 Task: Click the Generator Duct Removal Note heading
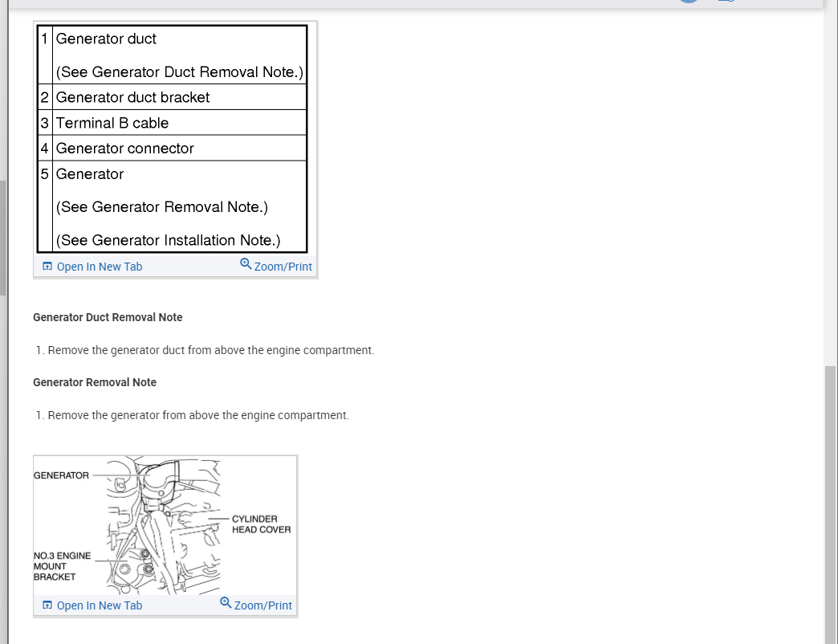coord(108,317)
